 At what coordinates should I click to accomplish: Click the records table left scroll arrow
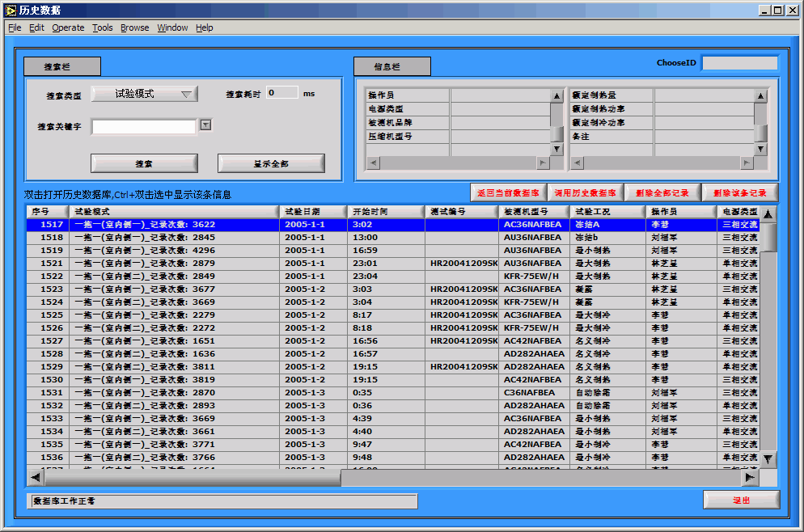point(35,478)
